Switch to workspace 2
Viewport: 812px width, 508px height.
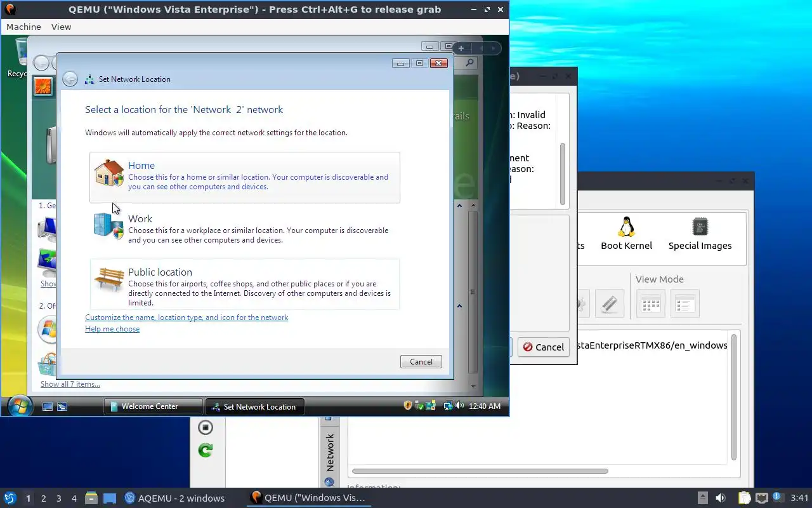[x=44, y=498]
